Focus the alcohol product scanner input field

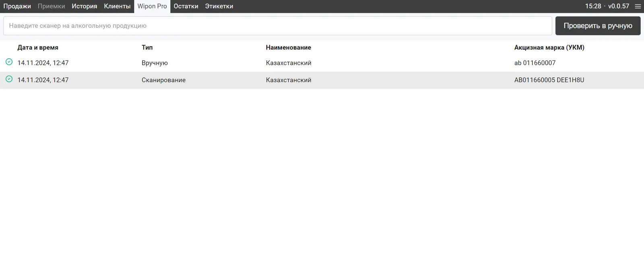click(277, 26)
